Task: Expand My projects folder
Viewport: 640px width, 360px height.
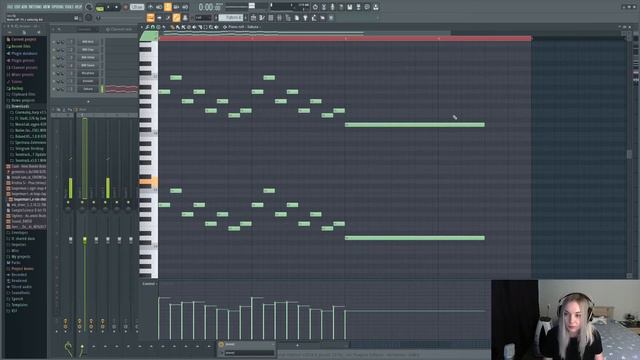Action: pos(20,257)
